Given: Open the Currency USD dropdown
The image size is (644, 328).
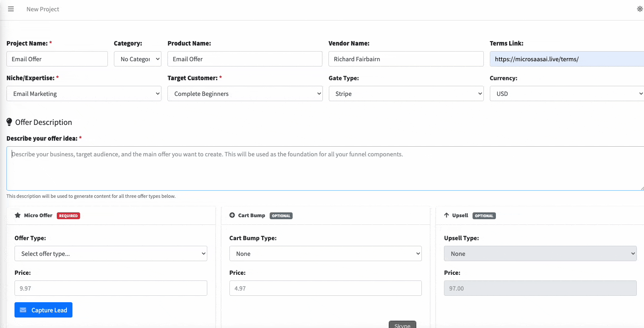Looking at the screenshot, I should click(567, 93).
